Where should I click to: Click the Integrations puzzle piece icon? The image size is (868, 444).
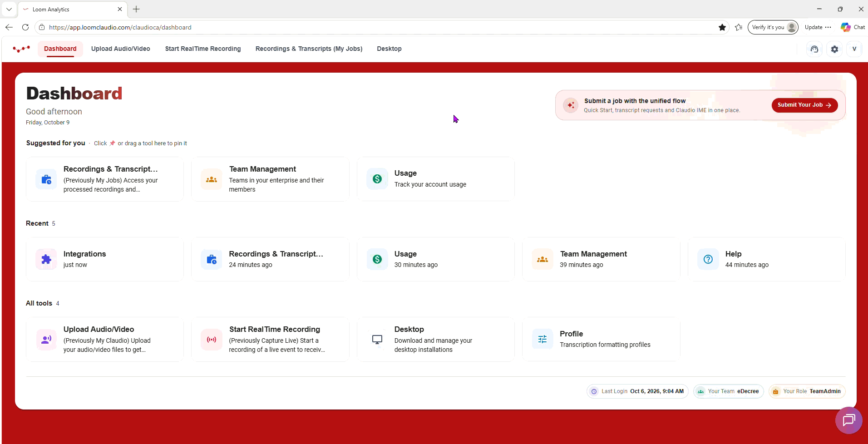coord(46,259)
